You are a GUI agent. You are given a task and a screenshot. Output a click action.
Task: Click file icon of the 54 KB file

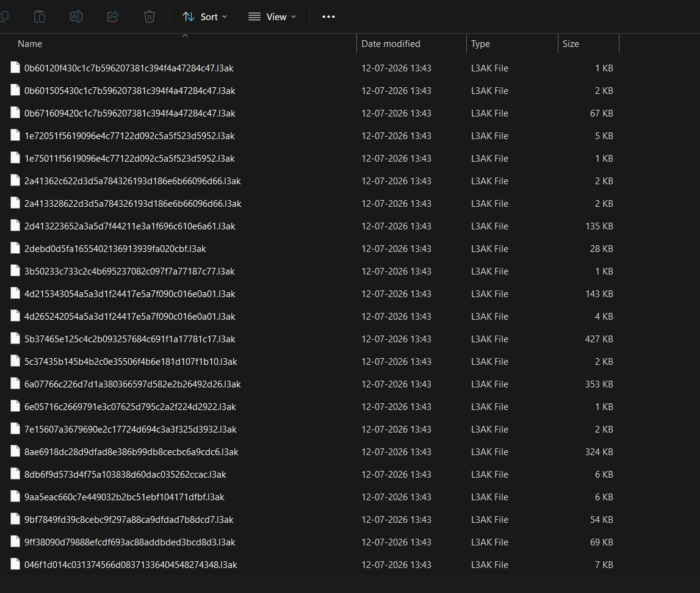click(15, 519)
